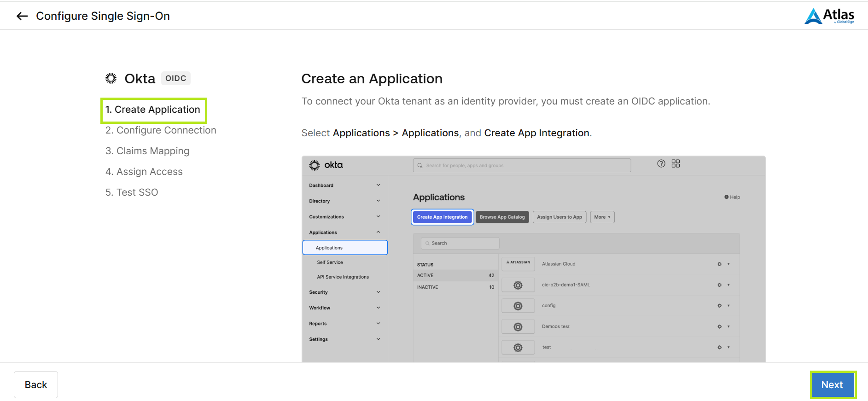Select step 1. Create Application
Image resolution: width=868 pixels, height=401 pixels.
[x=153, y=110]
